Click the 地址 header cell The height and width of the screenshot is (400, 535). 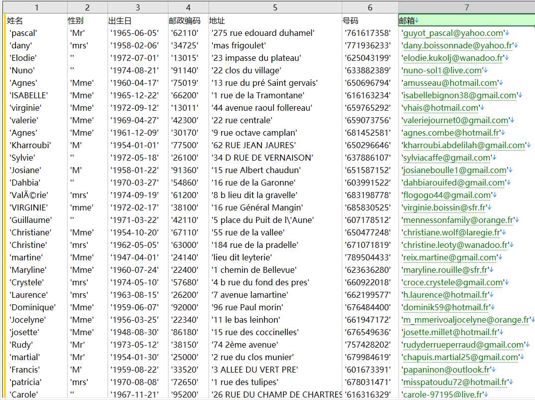click(275, 20)
